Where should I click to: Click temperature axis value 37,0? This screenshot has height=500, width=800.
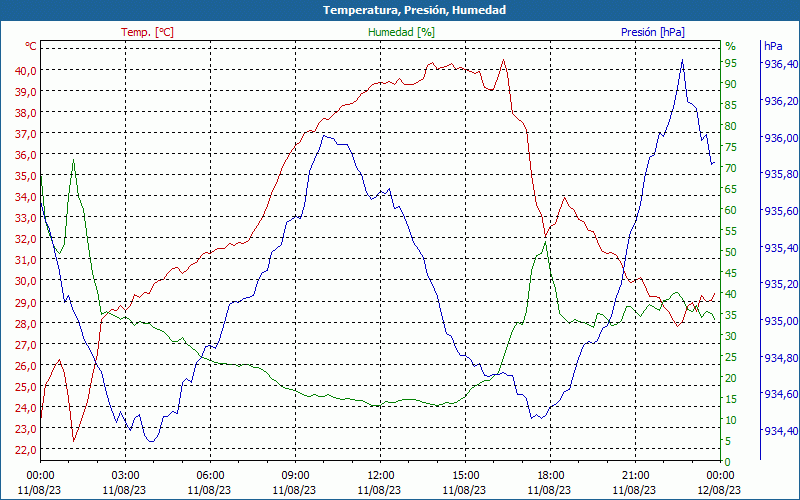tap(26, 134)
